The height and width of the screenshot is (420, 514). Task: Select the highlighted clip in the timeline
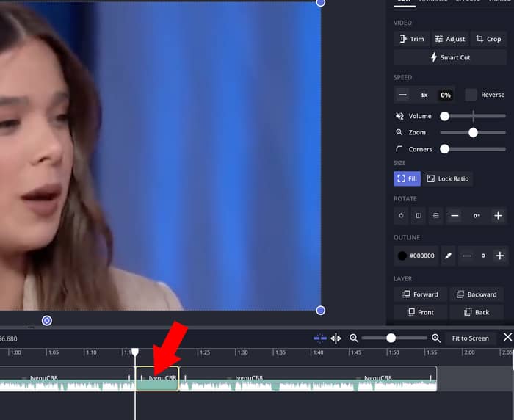coord(157,379)
